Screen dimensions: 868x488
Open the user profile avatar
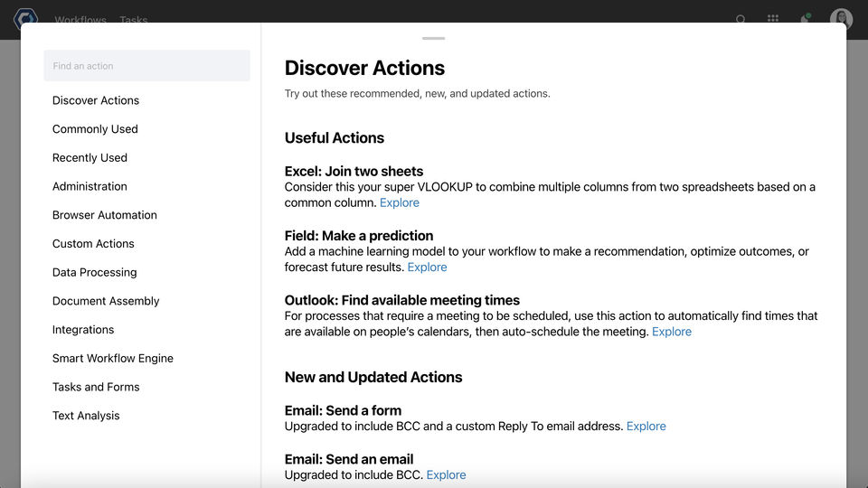841,19
